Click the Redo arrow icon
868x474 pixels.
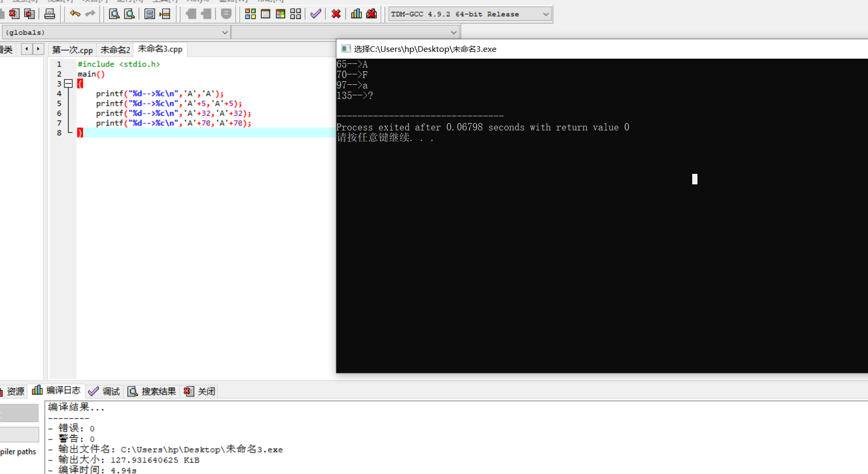coord(91,14)
